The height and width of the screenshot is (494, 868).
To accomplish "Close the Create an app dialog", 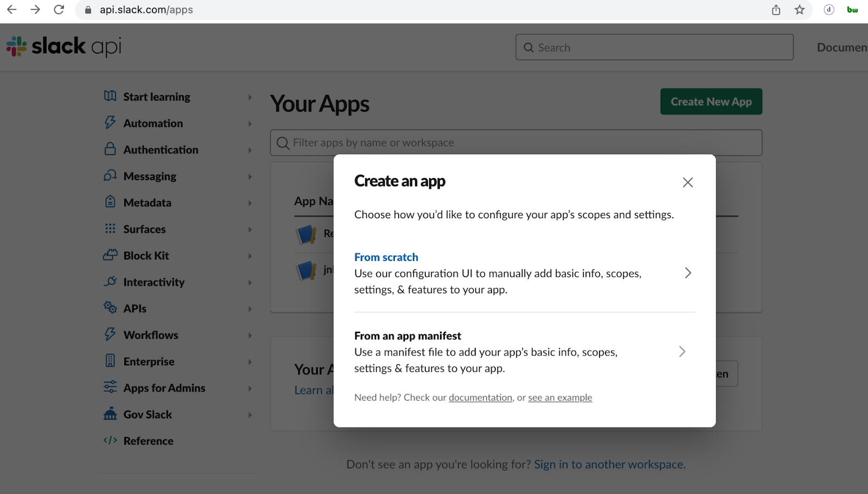I will click(688, 182).
